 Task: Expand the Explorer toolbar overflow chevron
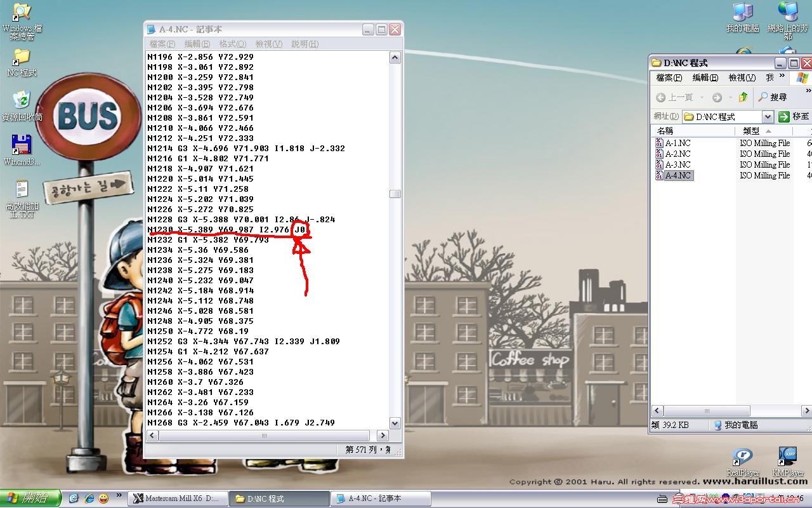808,92
